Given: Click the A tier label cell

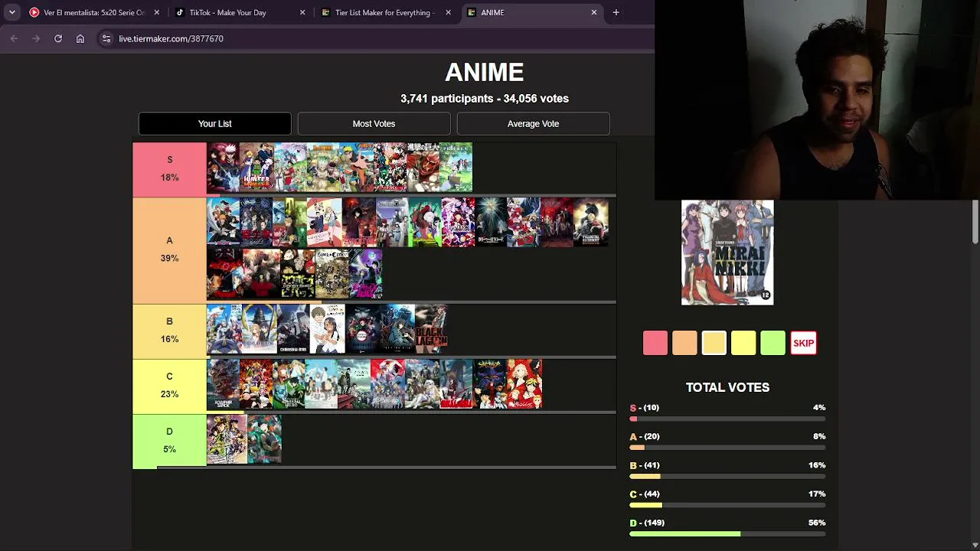Looking at the screenshot, I should click(x=169, y=250).
